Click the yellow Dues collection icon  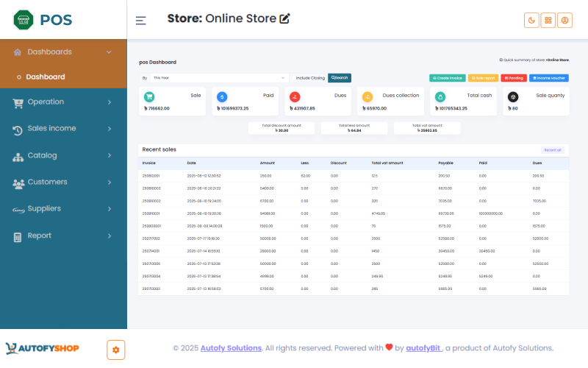tap(367, 97)
